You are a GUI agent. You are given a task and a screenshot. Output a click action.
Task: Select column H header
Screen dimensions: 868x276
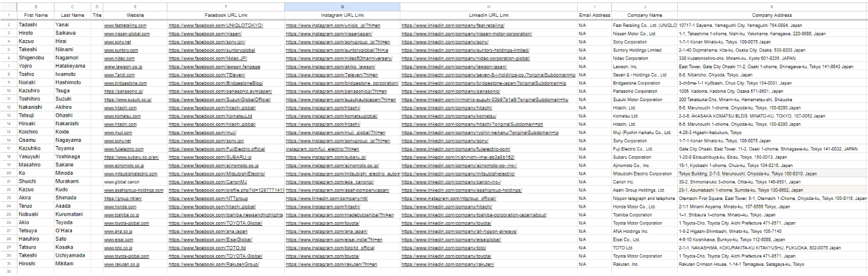click(x=489, y=6)
